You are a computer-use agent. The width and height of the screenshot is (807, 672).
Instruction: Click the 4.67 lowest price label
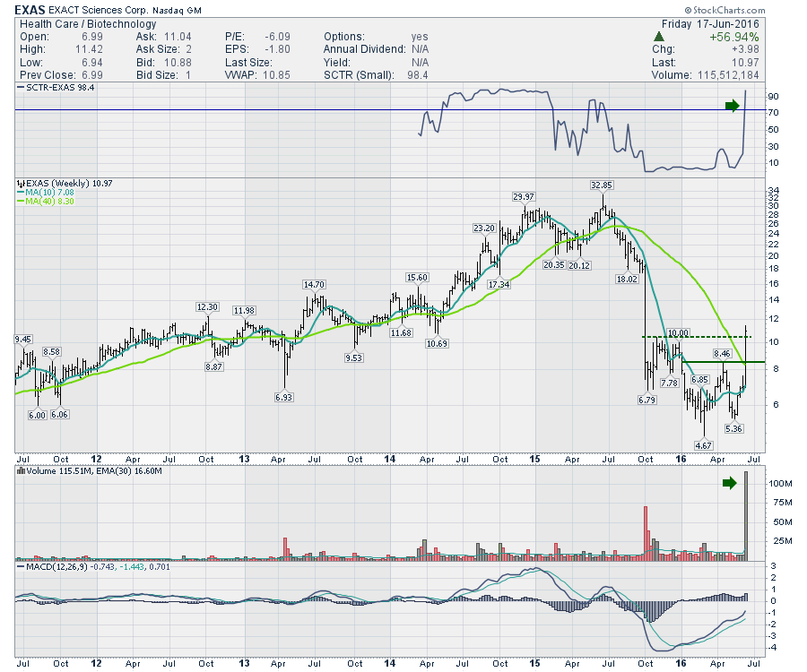coord(704,446)
